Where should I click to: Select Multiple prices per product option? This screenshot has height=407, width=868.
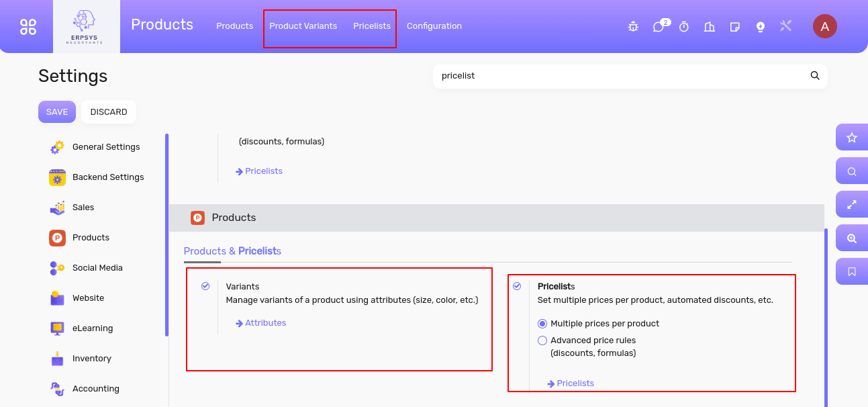(x=542, y=324)
